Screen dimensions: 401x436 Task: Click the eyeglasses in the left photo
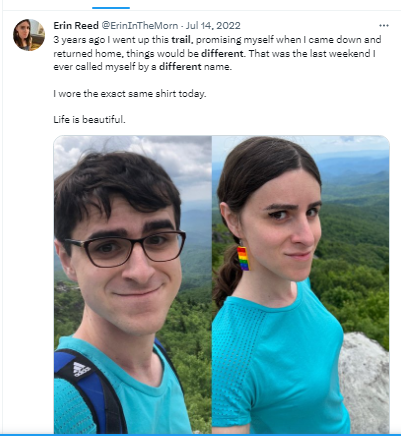(127, 248)
